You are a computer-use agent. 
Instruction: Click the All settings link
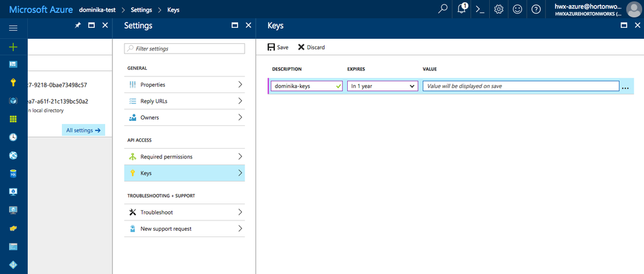(x=84, y=130)
